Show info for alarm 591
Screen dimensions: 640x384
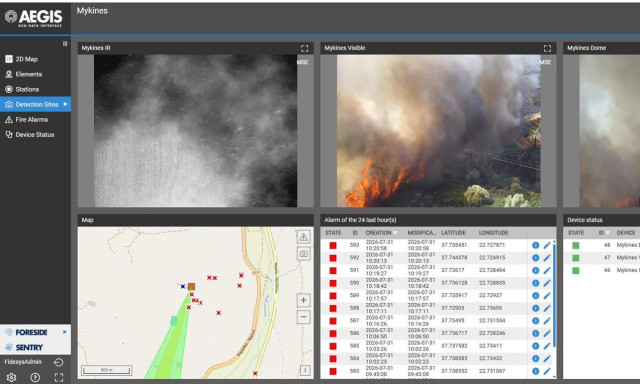(536, 271)
